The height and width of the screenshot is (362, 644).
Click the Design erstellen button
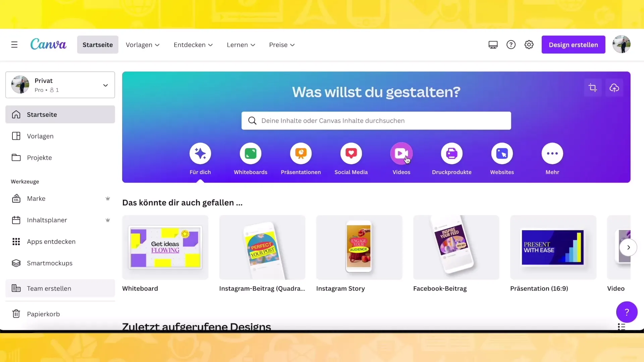tap(573, 45)
